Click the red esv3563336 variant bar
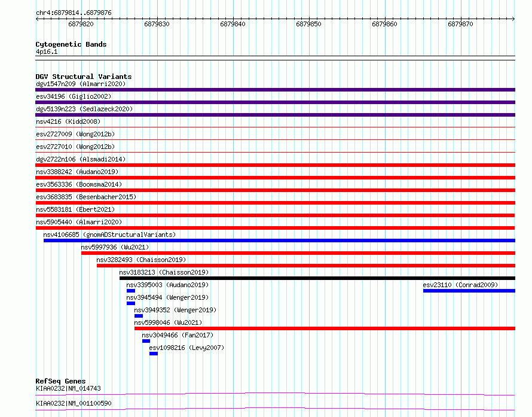The height and width of the screenshot is (417, 532). click(275, 190)
